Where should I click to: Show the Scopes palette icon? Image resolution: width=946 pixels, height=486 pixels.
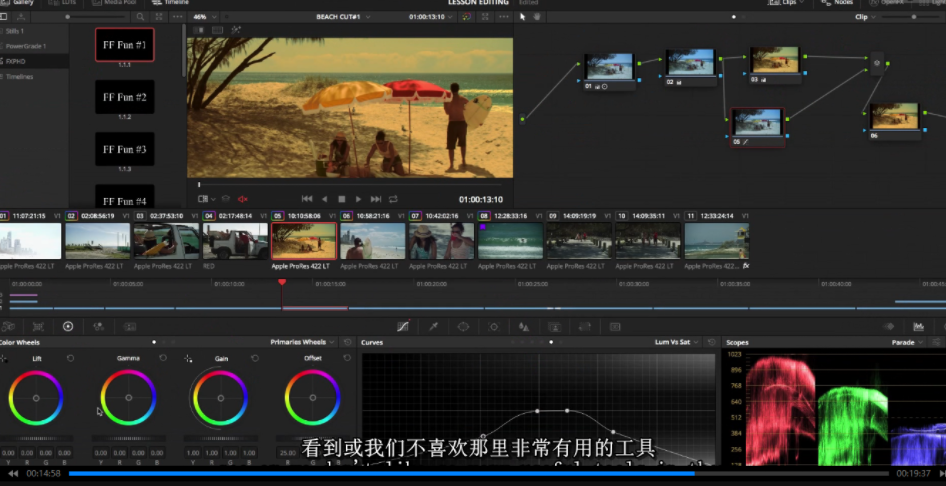(918, 326)
